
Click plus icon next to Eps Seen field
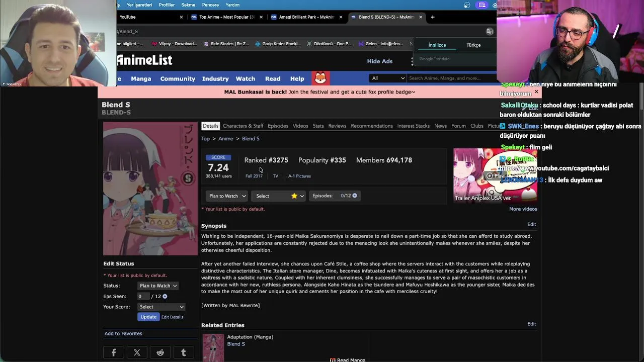(165, 297)
